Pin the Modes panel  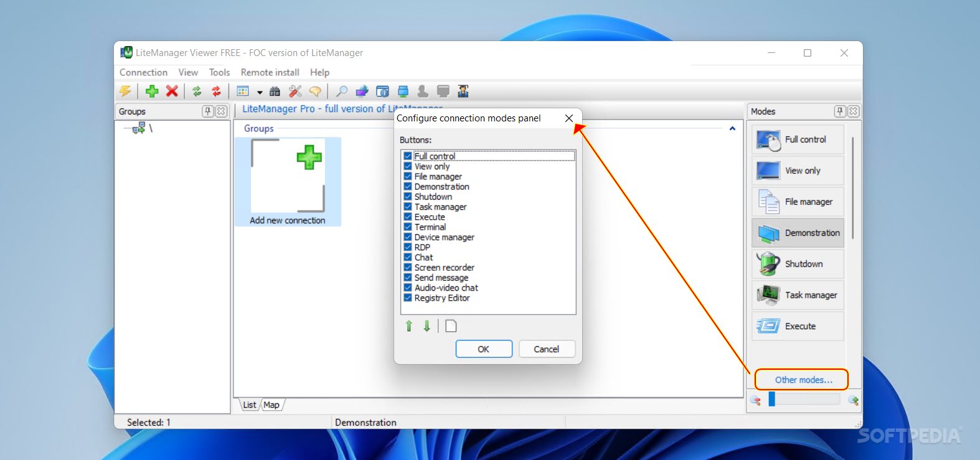point(841,111)
